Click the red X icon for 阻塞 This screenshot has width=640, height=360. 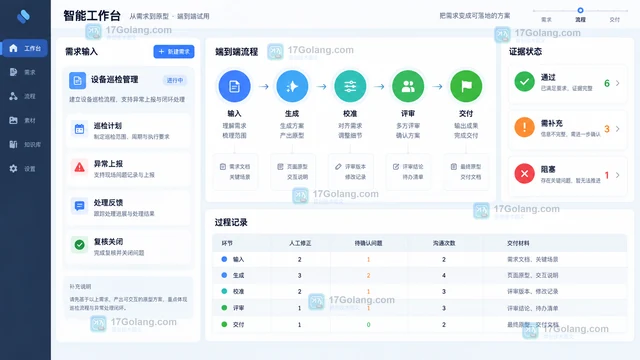524,173
